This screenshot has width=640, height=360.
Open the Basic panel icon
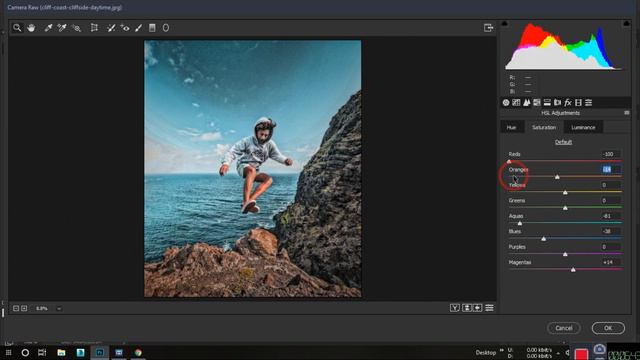[506, 102]
